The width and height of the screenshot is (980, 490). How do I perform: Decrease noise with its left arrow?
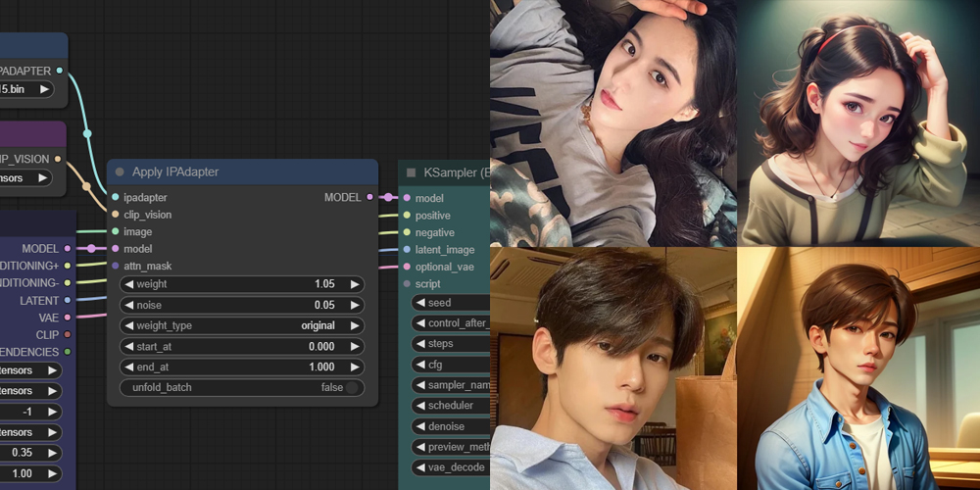[x=128, y=305]
